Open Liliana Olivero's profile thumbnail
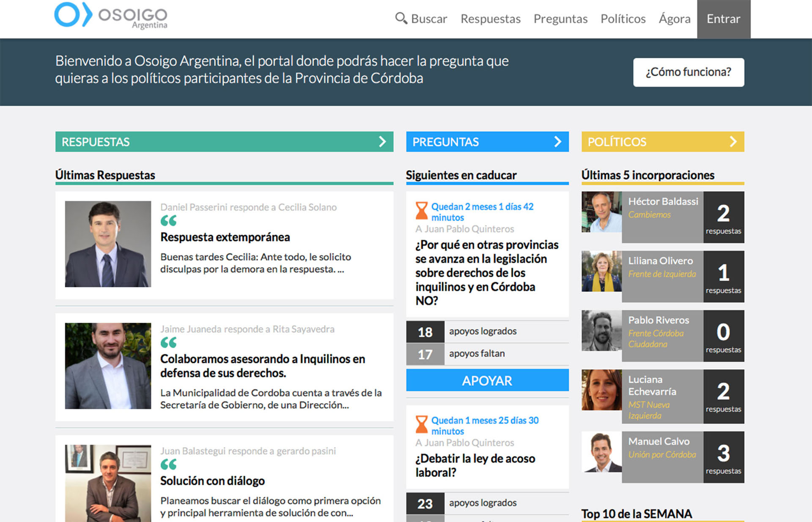 601,271
